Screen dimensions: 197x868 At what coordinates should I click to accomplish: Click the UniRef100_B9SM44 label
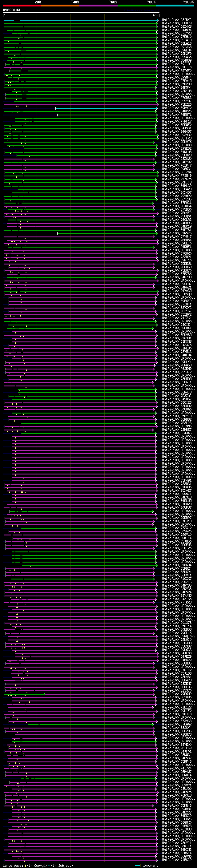click(177, 77)
